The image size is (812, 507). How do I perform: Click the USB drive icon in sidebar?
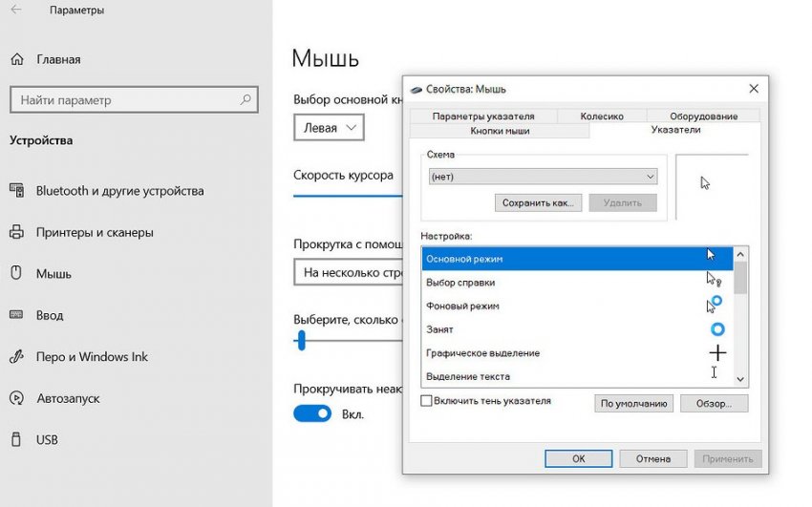click(16, 440)
